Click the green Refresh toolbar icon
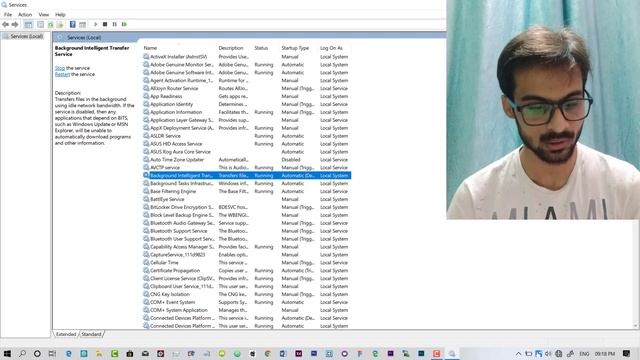This screenshot has height=360, width=640. pos(51,24)
